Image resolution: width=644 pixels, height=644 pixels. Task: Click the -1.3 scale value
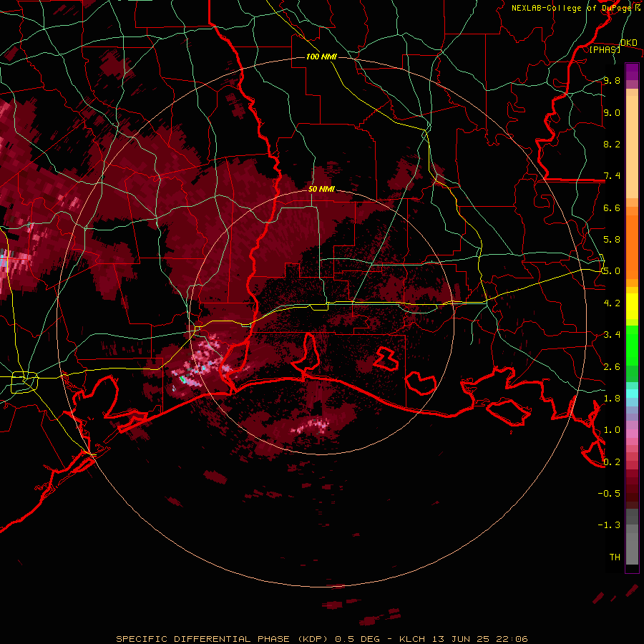click(x=609, y=525)
